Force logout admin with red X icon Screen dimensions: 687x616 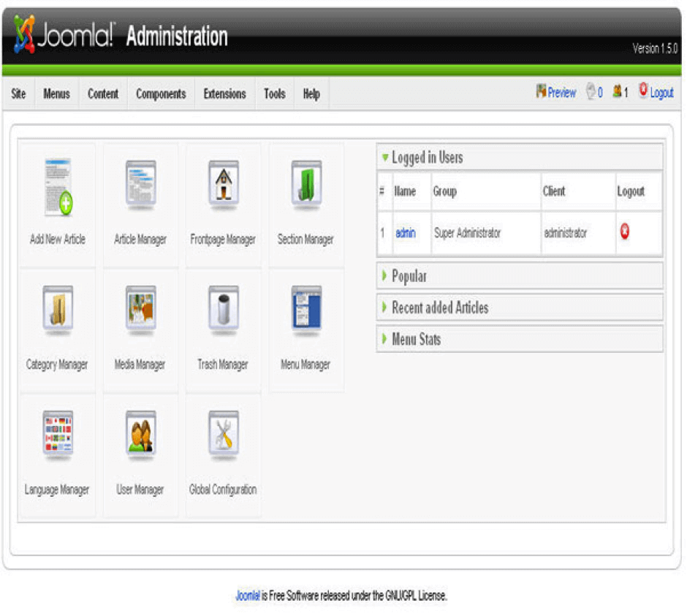[625, 231]
